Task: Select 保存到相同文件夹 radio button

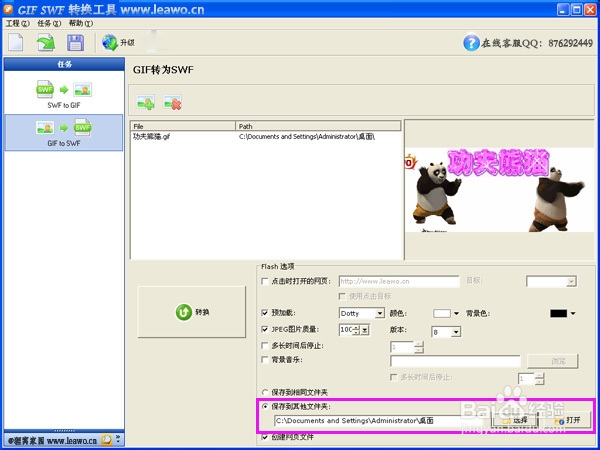Action: (265, 392)
